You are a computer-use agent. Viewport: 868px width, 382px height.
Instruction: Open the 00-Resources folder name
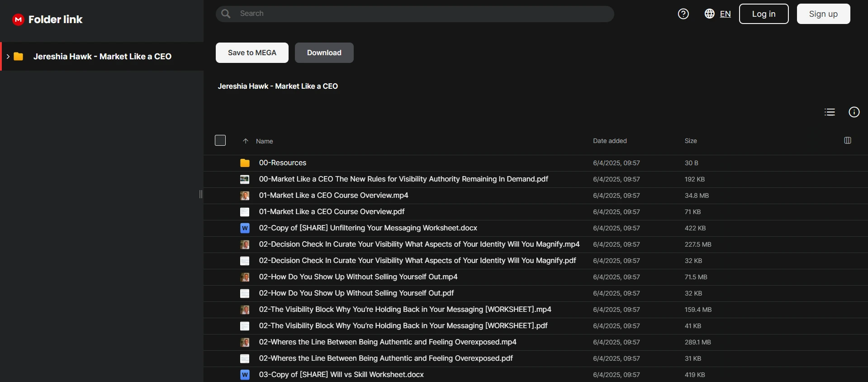pos(283,163)
